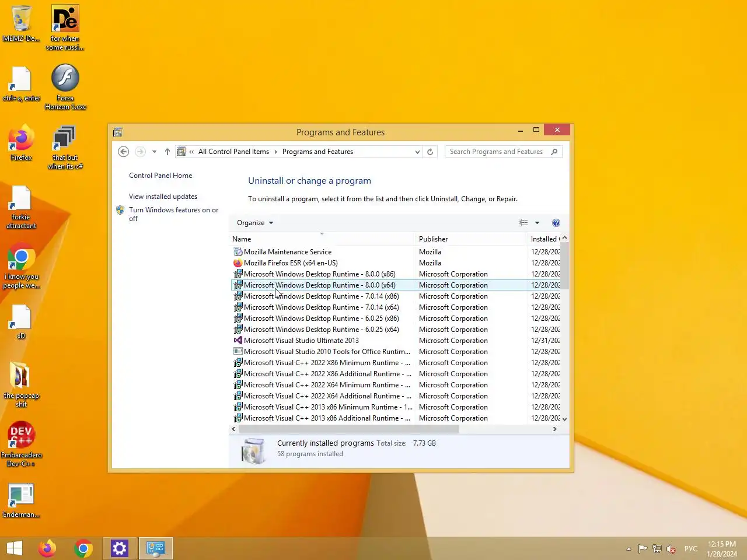The width and height of the screenshot is (747, 560).
Task: Launch Chrome from the taskbar
Action: (83, 548)
